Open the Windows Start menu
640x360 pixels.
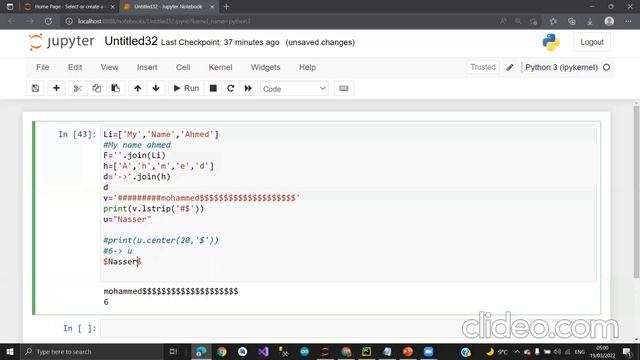coord(9,351)
